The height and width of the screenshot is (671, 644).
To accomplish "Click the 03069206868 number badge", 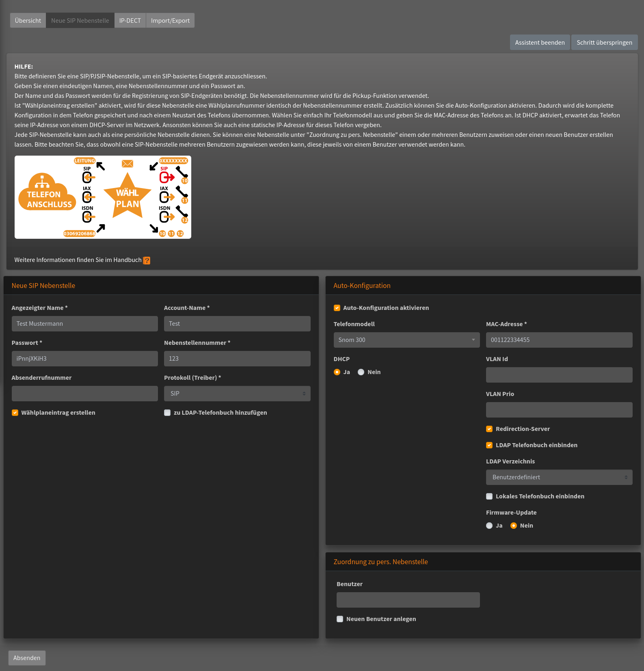I will (79, 234).
